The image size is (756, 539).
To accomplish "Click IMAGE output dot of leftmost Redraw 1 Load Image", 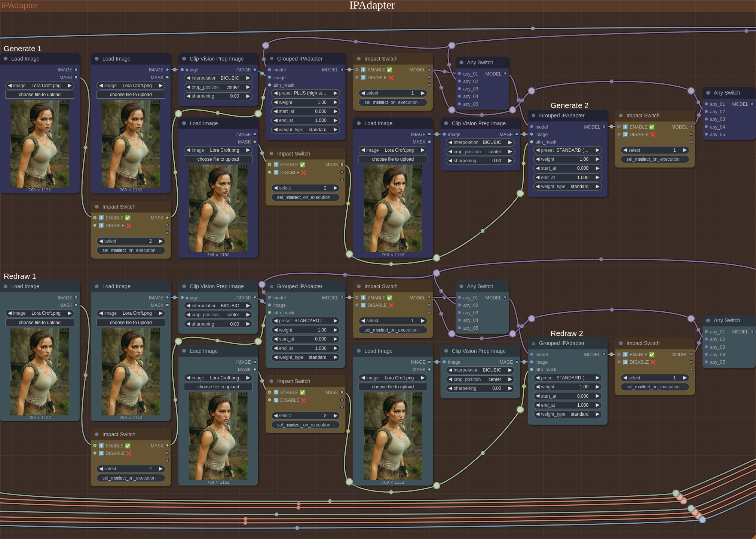I will [x=76, y=298].
